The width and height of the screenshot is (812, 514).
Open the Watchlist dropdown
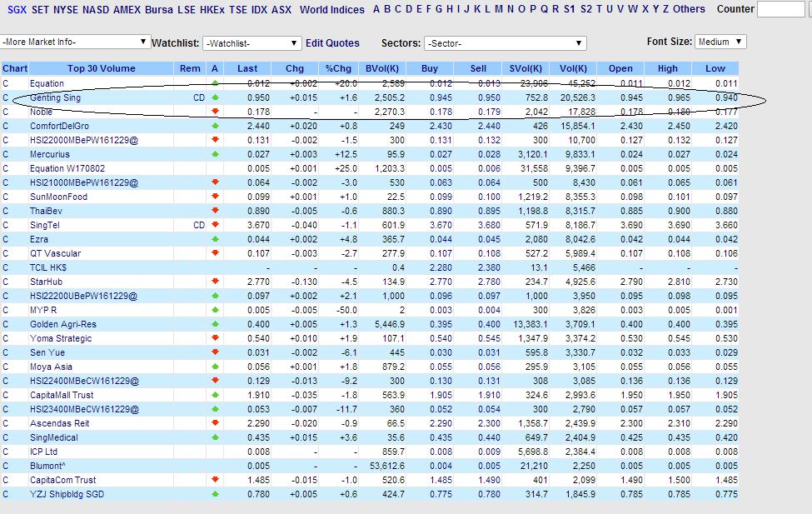252,43
